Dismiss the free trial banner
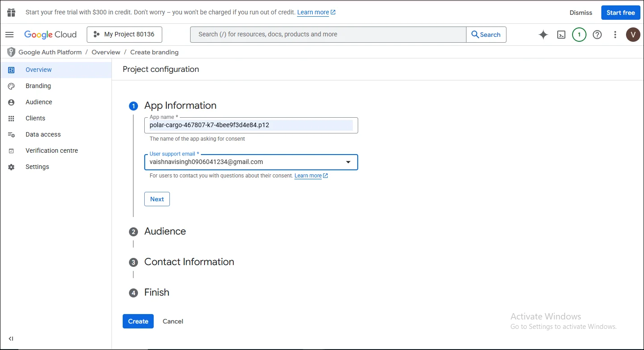Viewport: 644px width, 350px height. coord(581,13)
